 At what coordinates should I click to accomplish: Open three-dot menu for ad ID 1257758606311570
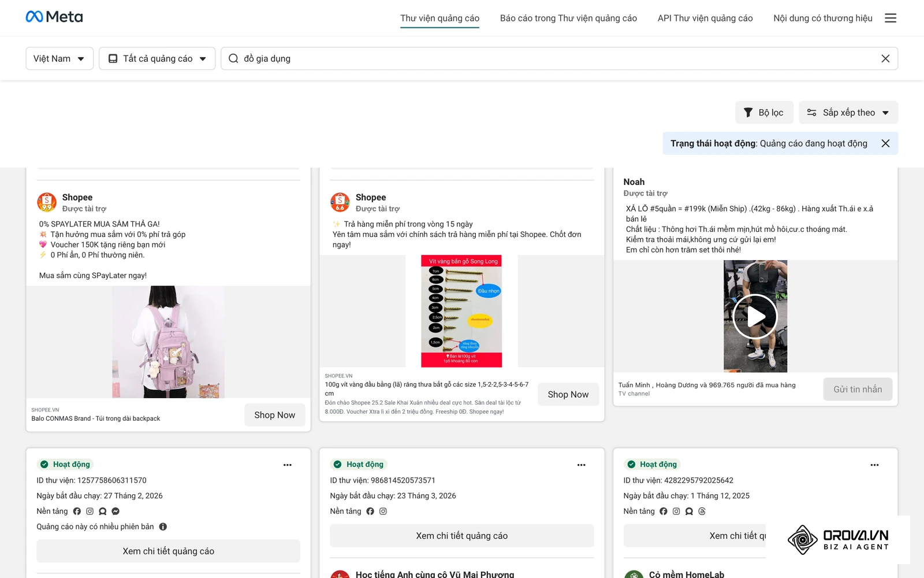pyautogui.click(x=288, y=465)
